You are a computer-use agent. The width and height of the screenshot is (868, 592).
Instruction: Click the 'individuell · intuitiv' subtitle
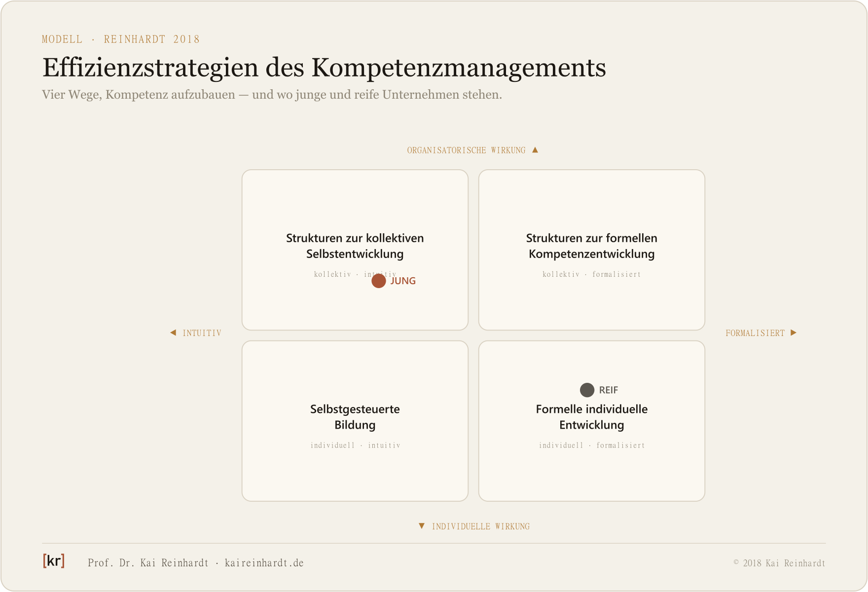(355, 445)
